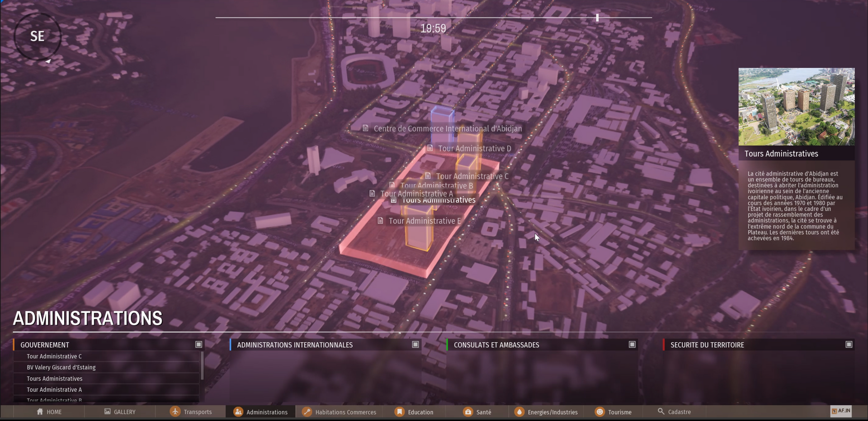Select the Administrations tab
The width and height of the screenshot is (868, 421).
pyautogui.click(x=260, y=412)
